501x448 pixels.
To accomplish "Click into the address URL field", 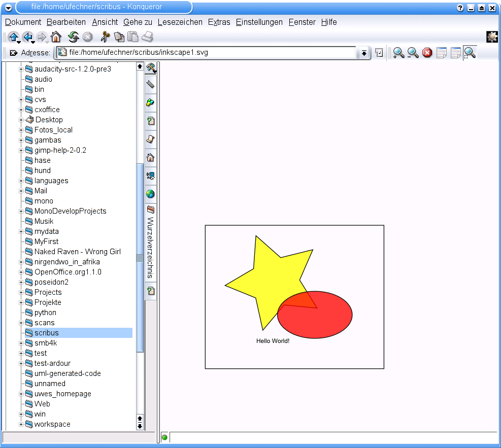I will pos(203,52).
